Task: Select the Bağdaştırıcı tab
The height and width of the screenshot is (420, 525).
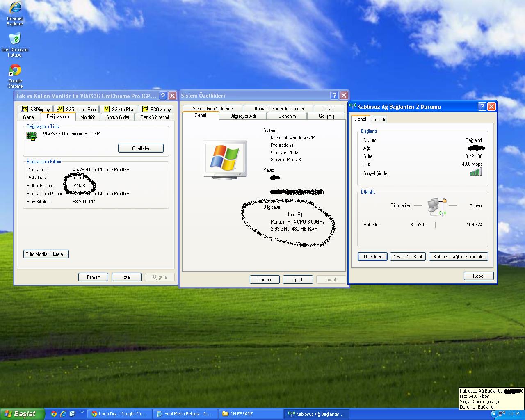Action: (58, 116)
